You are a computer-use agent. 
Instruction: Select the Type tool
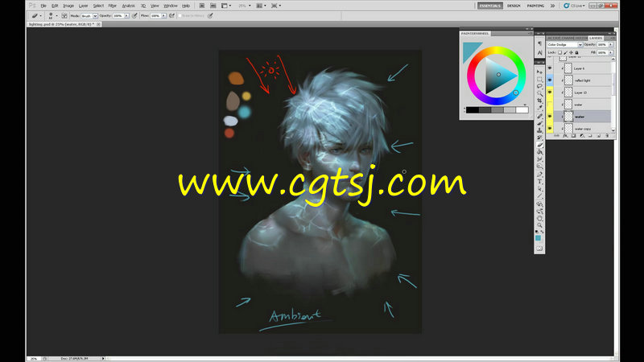coord(539,182)
